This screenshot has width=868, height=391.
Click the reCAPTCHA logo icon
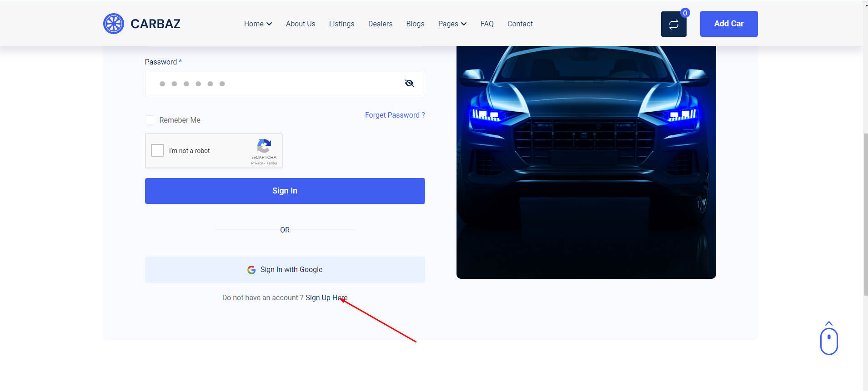(264, 146)
